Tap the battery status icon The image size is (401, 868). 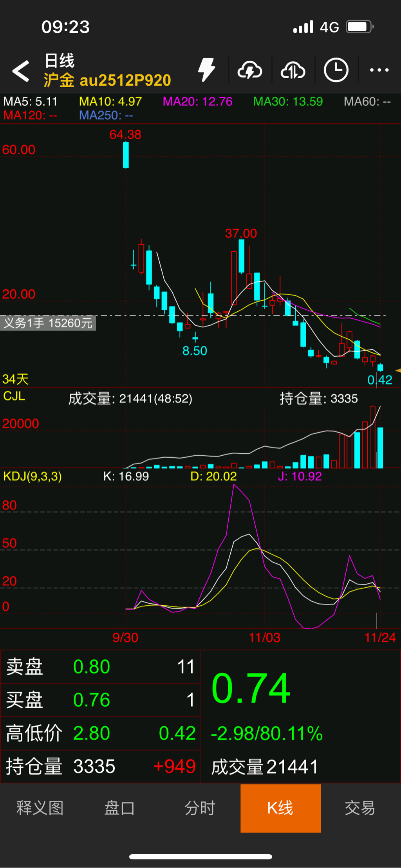click(360, 27)
